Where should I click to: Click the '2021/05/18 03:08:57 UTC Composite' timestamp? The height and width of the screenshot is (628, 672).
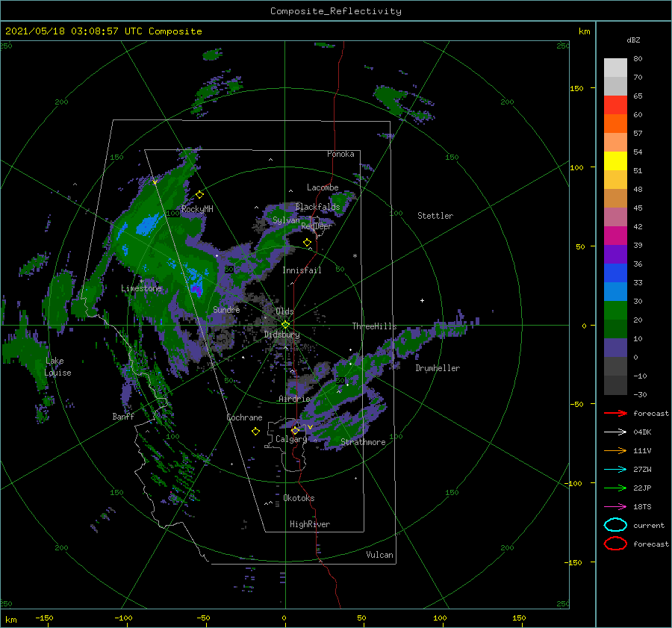[x=103, y=31]
